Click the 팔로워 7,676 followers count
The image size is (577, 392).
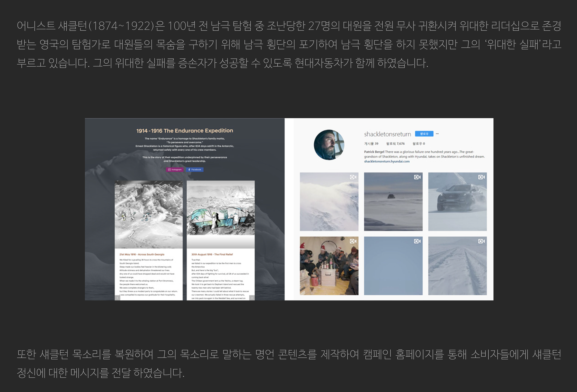point(395,144)
